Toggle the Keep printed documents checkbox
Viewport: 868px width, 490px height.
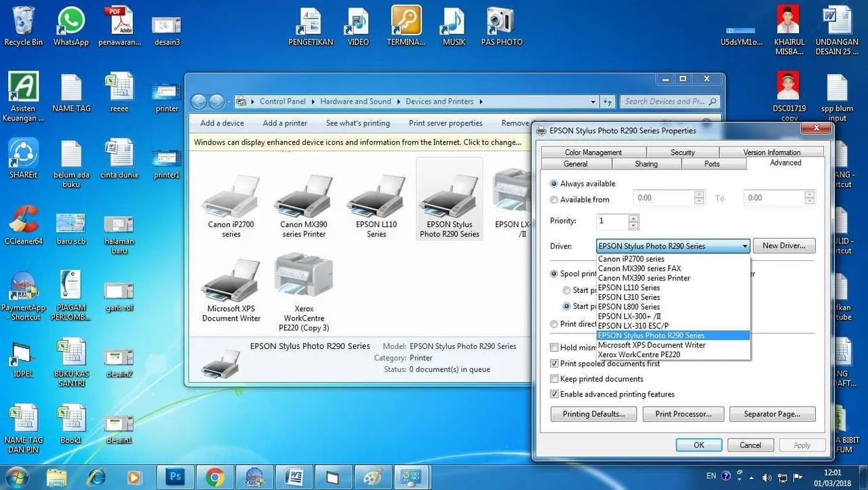click(x=554, y=379)
